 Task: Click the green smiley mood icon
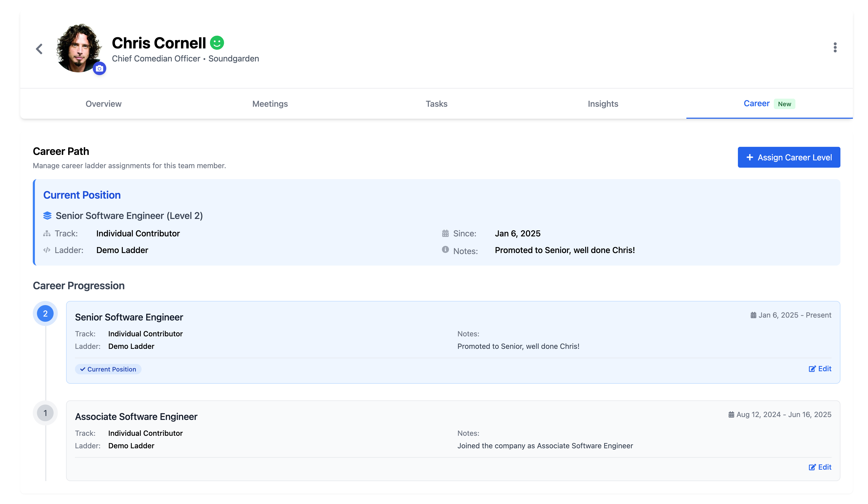tap(217, 43)
